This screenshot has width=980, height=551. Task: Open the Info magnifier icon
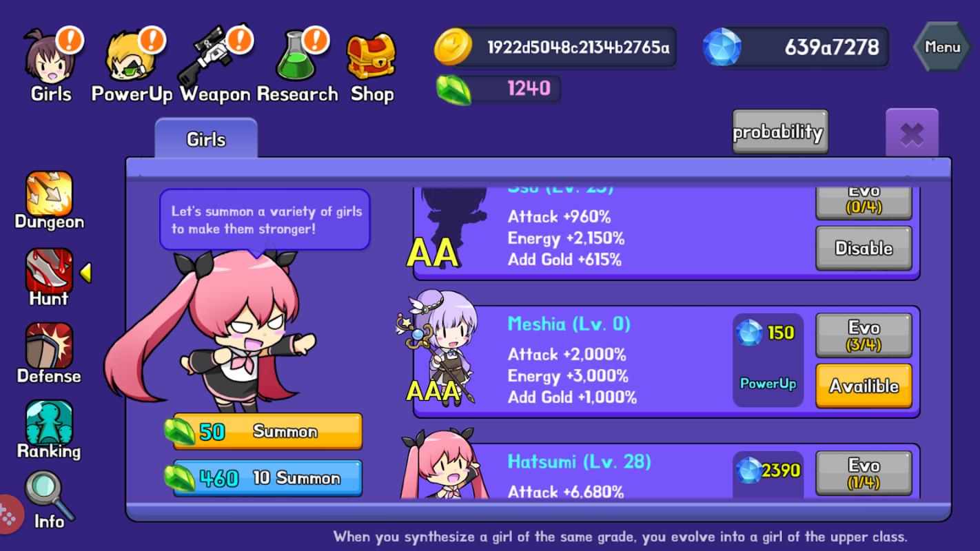point(50,495)
